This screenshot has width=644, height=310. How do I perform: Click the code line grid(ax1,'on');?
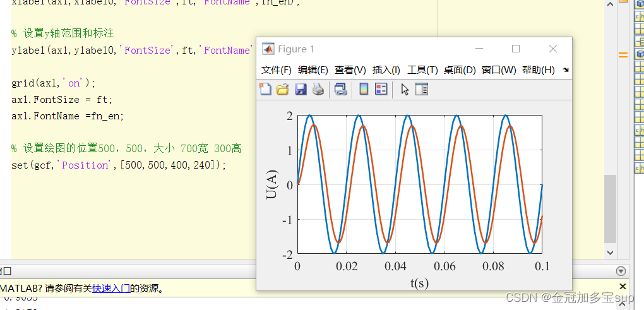[54, 83]
